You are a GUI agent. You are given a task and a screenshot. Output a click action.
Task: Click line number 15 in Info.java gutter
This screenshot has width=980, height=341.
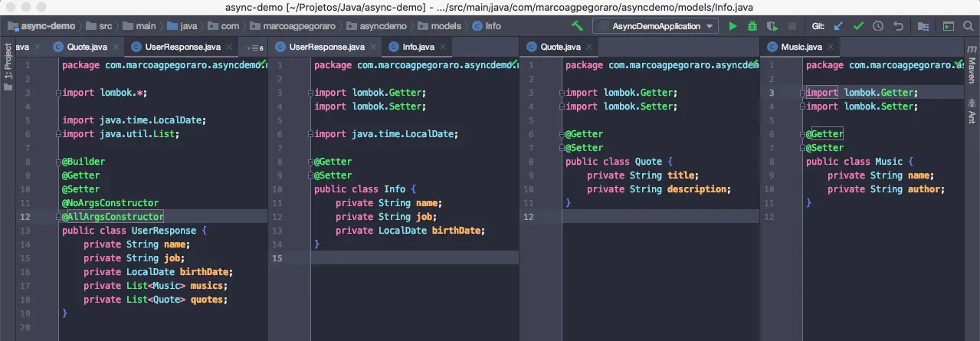[x=277, y=258]
